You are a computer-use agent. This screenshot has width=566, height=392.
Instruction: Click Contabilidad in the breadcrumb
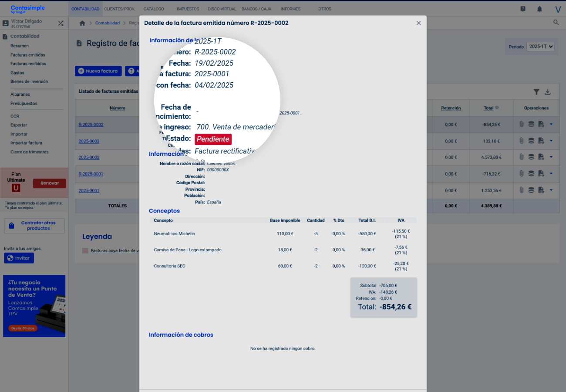[x=108, y=23]
